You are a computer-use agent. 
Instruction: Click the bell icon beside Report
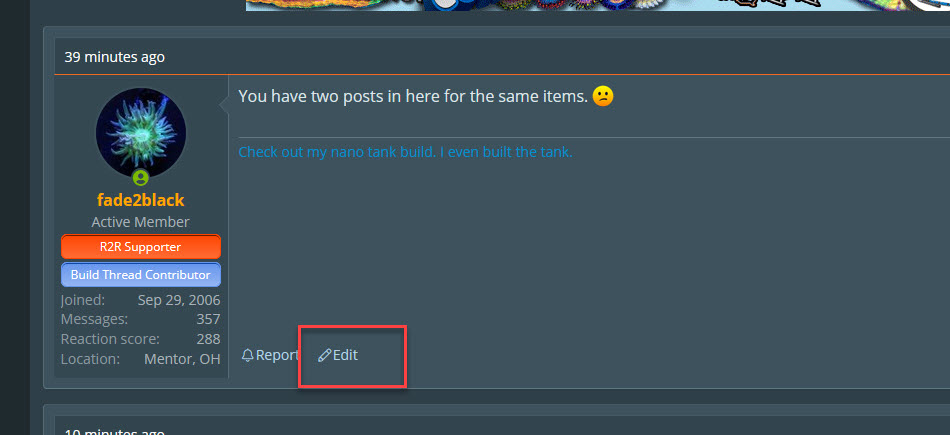tap(247, 355)
